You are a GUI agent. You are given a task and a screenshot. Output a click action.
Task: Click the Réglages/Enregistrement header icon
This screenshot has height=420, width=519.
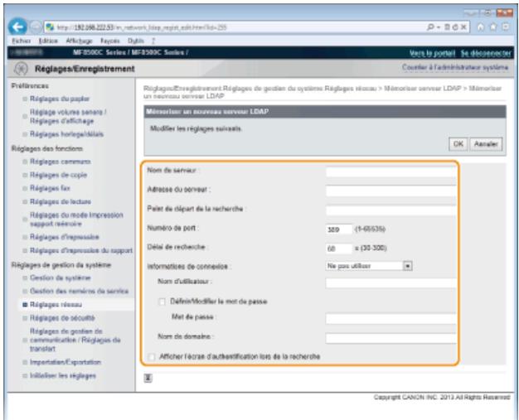tap(22, 69)
